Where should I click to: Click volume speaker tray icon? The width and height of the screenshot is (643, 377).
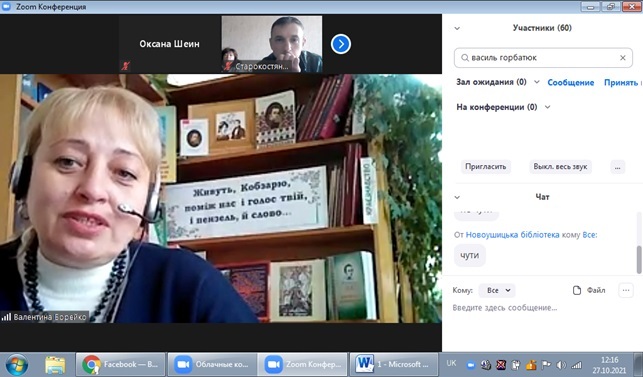click(x=561, y=364)
